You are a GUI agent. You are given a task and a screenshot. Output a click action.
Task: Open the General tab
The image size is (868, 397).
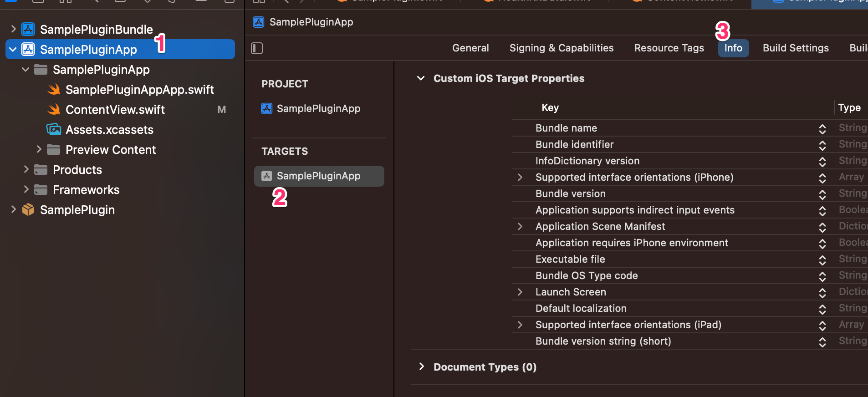470,48
